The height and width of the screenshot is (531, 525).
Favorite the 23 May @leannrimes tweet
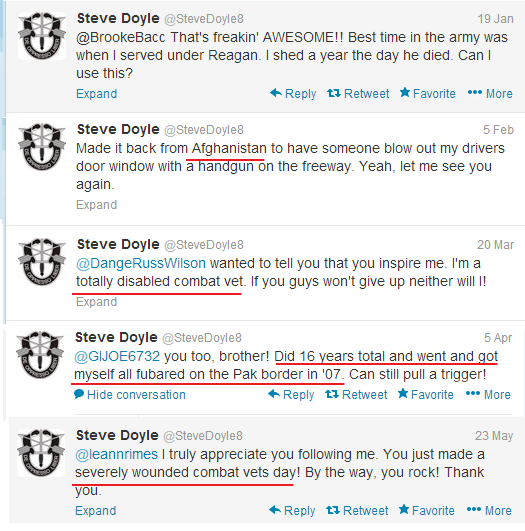(x=426, y=510)
